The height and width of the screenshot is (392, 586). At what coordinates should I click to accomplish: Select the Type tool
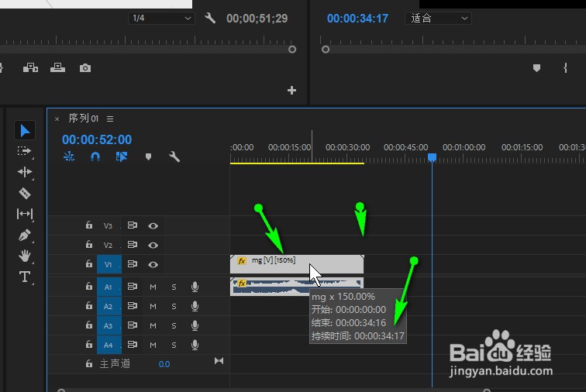(x=25, y=277)
